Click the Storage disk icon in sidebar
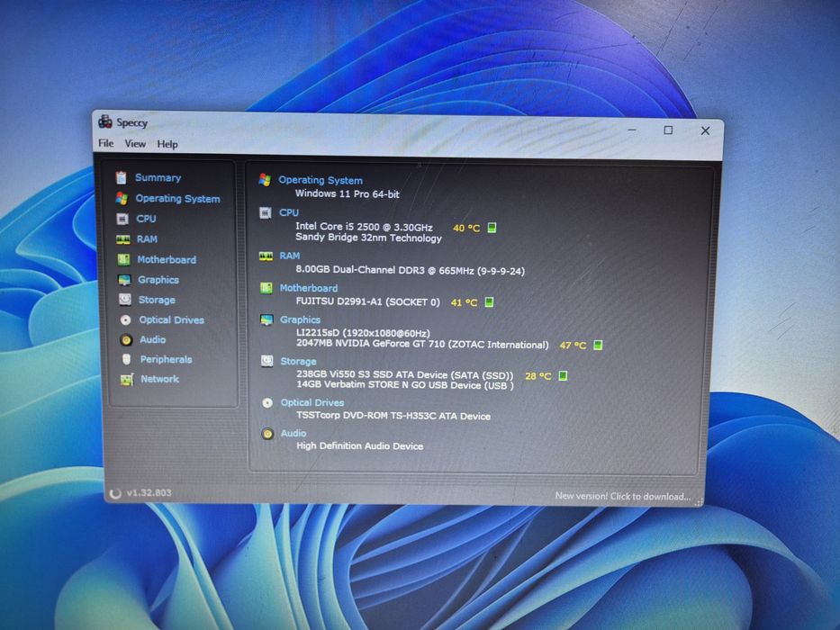The image size is (840, 630). pyautogui.click(x=125, y=300)
